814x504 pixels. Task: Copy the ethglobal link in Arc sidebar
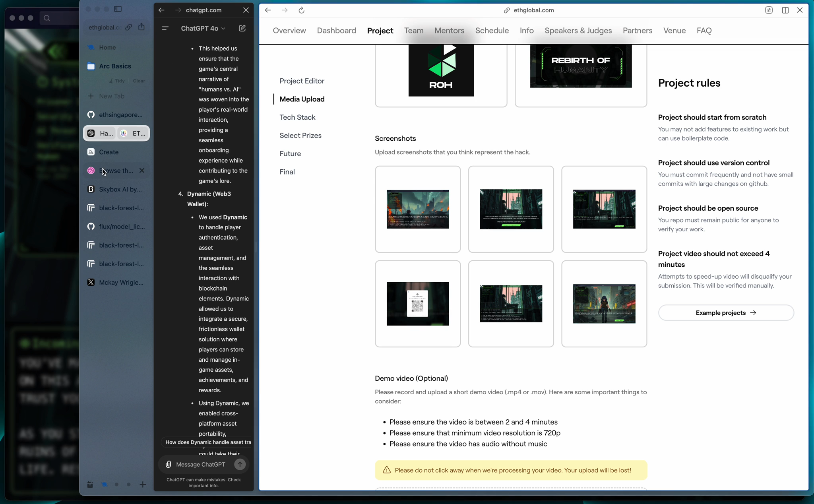click(x=128, y=27)
